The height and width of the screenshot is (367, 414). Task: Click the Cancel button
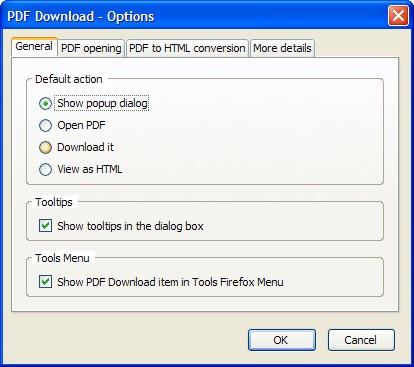(x=361, y=340)
